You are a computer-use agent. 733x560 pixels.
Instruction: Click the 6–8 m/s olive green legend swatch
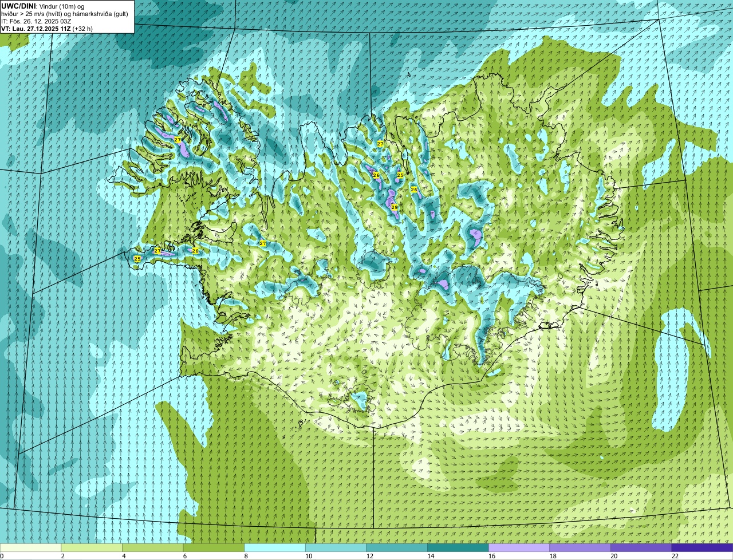pyautogui.click(x=214, y=547)
